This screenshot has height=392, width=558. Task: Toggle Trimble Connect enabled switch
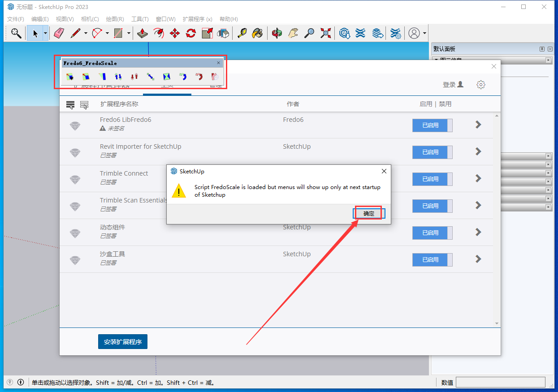(x=433, y=179)
